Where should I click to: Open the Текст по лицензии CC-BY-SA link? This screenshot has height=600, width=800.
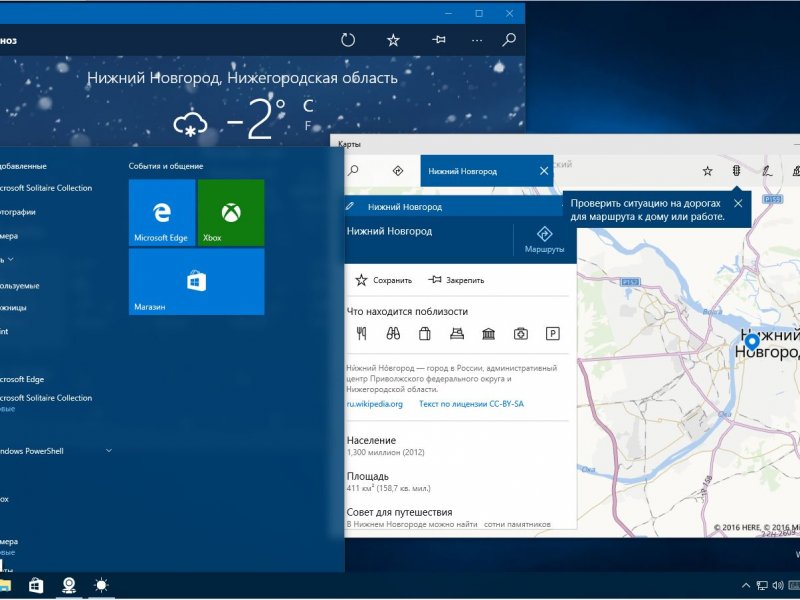pyautogui.click(x=471, y=404)
